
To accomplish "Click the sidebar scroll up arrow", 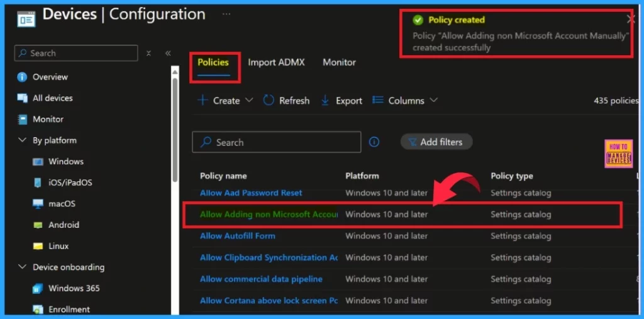I will point(175,72).
